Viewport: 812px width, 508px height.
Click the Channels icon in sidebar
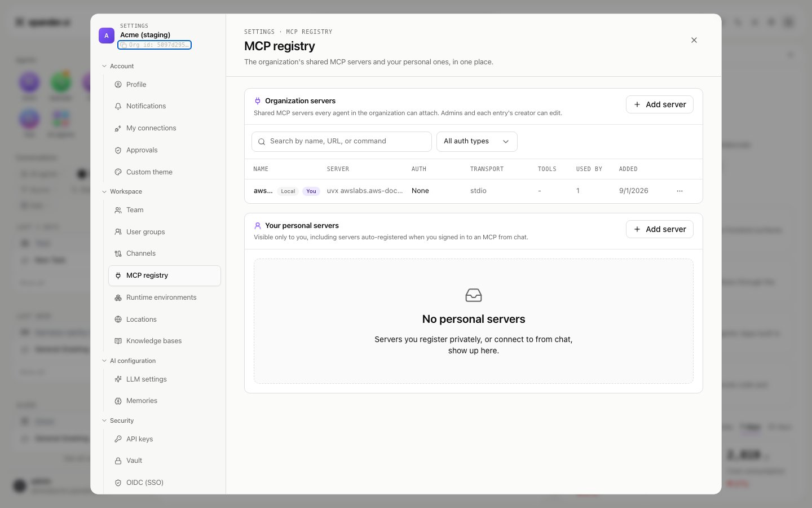tap(118, 253)
